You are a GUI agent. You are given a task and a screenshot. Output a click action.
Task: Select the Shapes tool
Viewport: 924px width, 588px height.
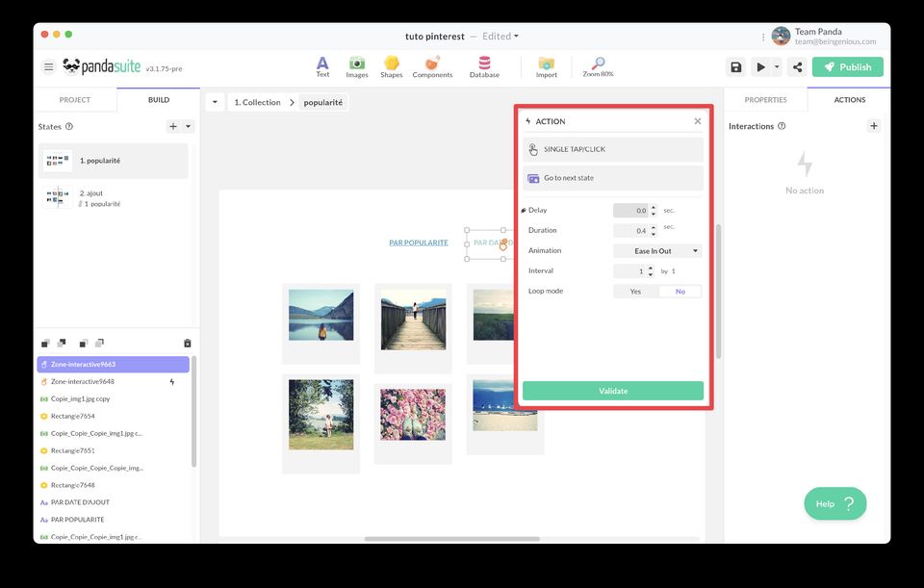391,62
